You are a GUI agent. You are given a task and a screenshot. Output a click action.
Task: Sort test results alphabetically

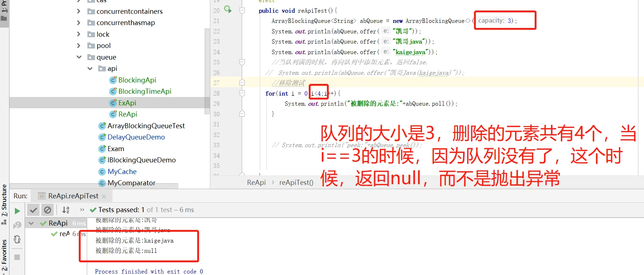coord(66,210)
